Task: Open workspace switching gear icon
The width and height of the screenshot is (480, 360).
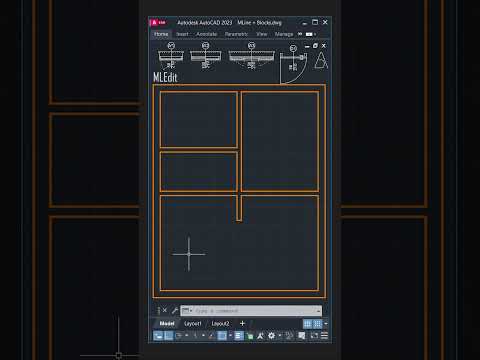Action: click(x=271, y=336)
